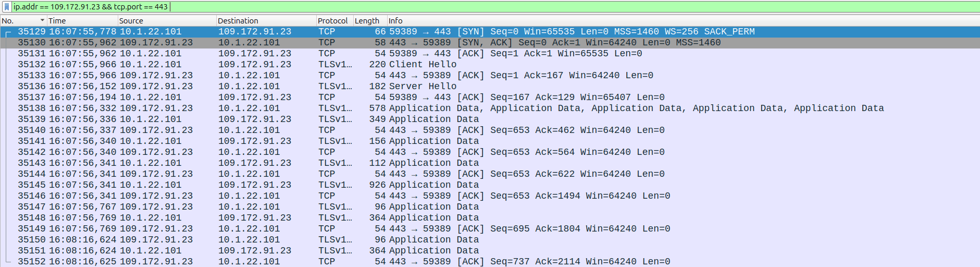The image size is (980, 267).
Task: Select Application Data packet 35139 length 349
Action: point(490,119)
